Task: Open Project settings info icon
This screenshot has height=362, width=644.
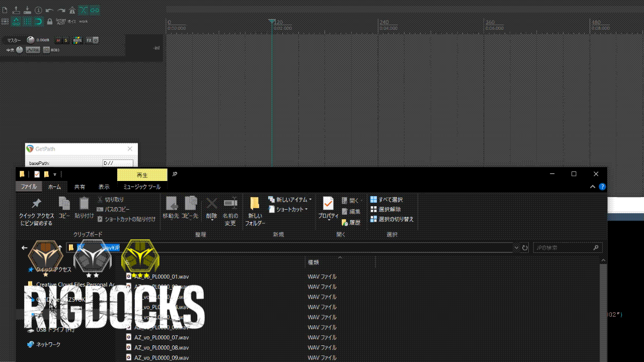Action: click(38, 10)
